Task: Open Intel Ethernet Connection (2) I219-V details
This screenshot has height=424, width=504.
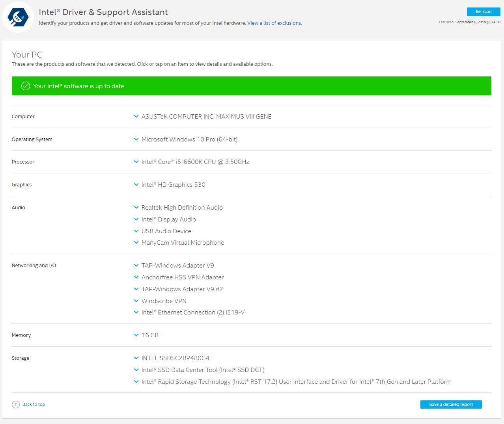Action: (x=193, y=312)
